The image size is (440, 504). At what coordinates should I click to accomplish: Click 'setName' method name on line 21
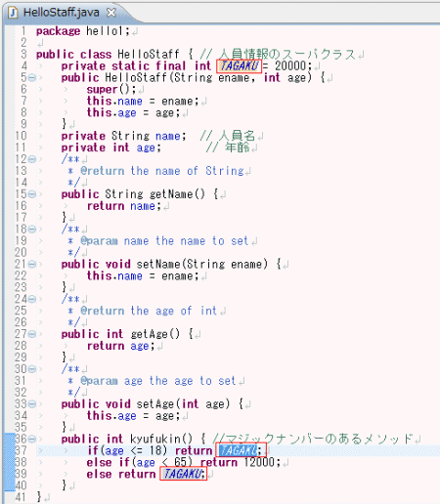point(158,264)
